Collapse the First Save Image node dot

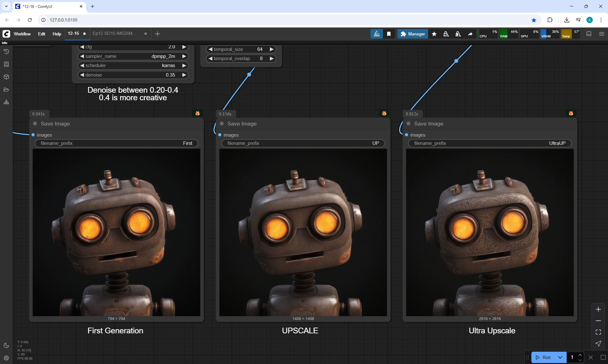(x=35, y=124)
